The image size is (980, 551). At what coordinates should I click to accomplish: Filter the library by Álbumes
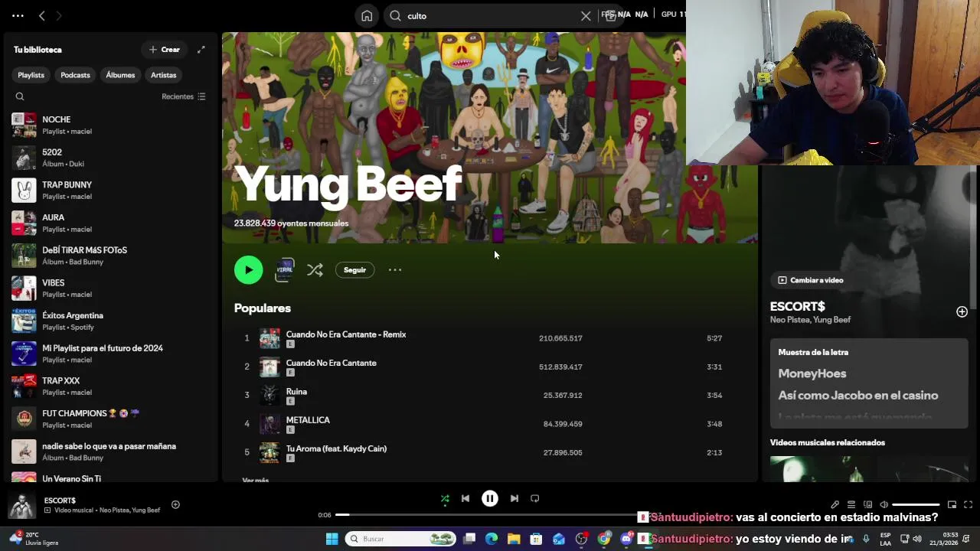coord(120,75)
